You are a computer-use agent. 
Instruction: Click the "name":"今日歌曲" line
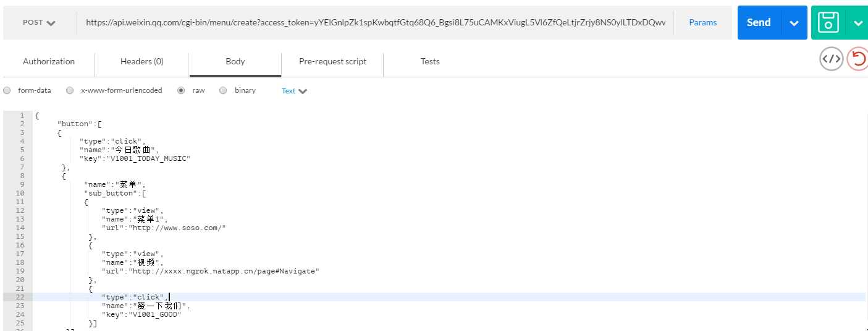(119, 150)
